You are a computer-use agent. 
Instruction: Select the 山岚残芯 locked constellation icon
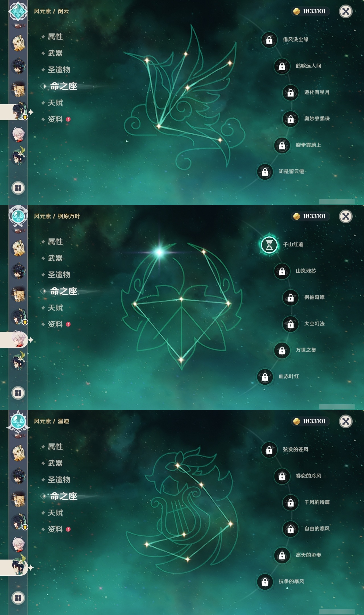(x=282, y=271)
